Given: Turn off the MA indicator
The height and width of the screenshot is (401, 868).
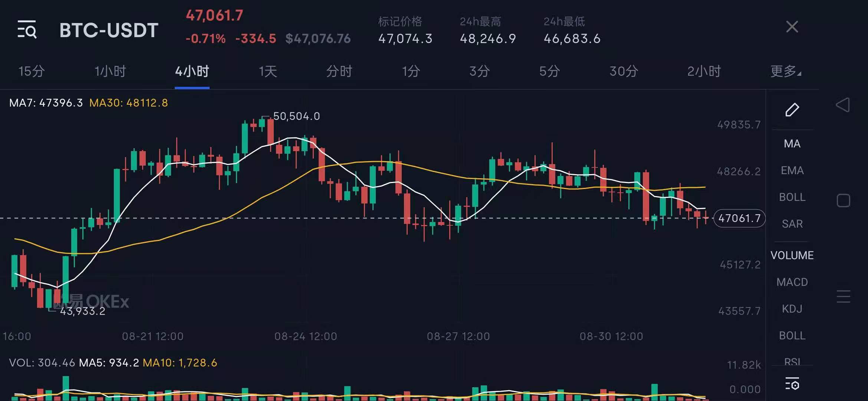Looking at the screenshot, I should click(792, 144).
